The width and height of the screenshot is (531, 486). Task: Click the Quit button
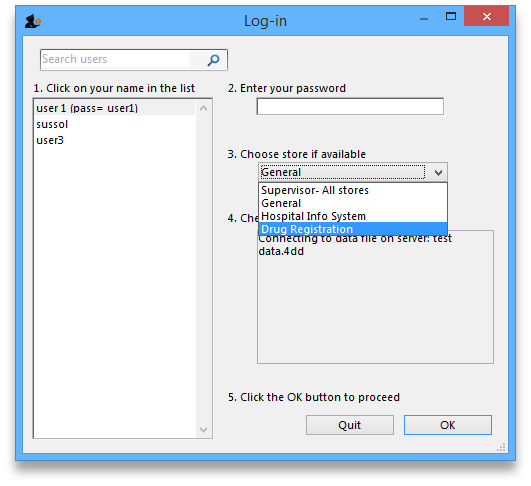point(350,425)
